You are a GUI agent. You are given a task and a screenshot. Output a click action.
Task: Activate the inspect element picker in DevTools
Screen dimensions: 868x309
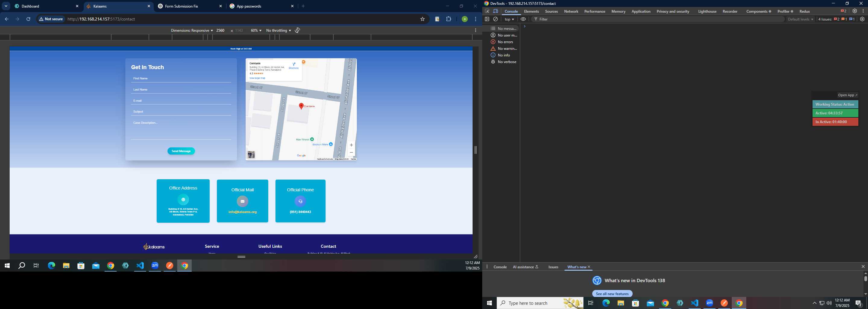[487, 11]
